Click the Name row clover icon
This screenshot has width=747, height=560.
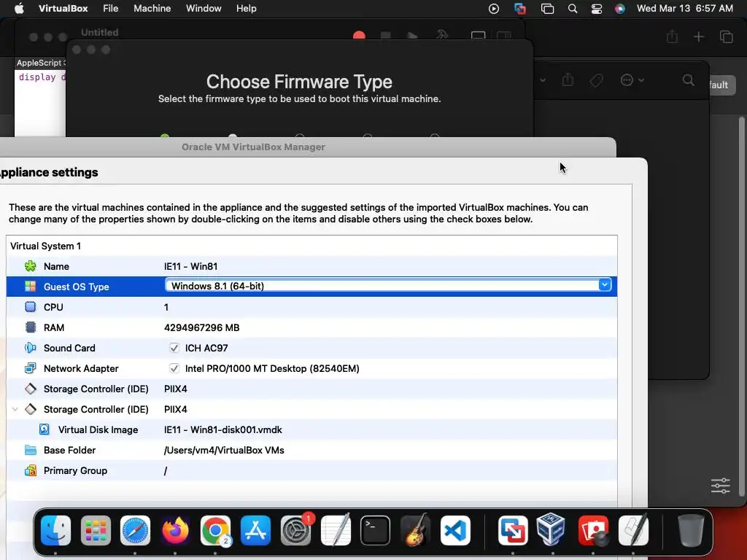[x=31, y=266]
